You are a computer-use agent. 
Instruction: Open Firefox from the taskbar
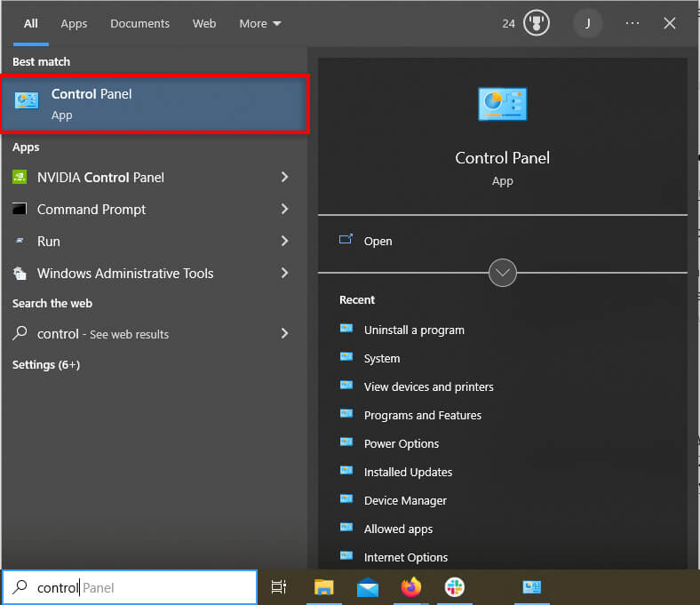click(410, 587)
